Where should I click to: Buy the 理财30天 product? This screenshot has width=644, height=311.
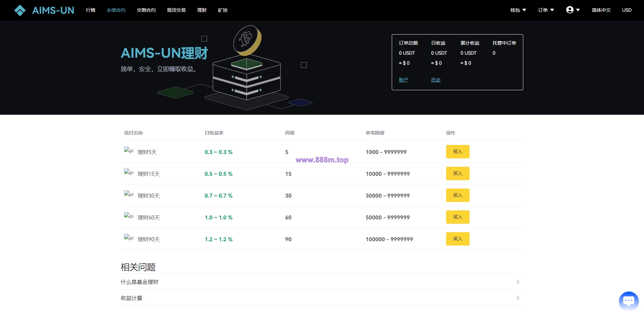458,195
